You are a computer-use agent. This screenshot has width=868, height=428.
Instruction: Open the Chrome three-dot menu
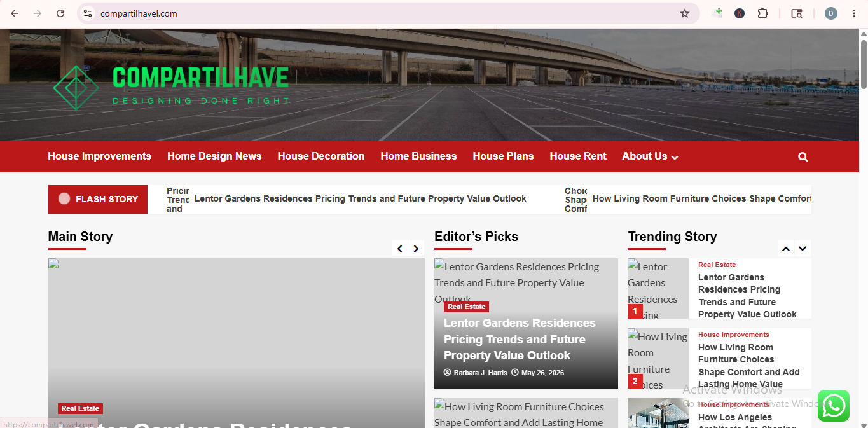point(854,13)
